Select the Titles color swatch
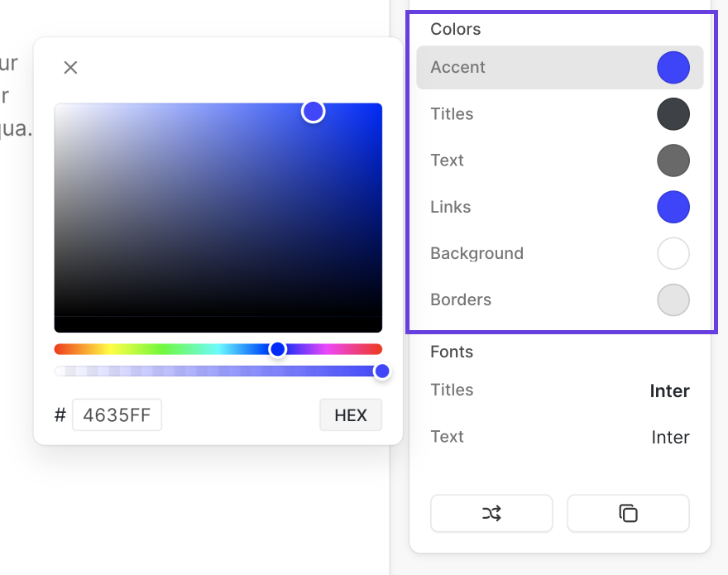Screen dimensions: 728x575 [x=673, y=114]
